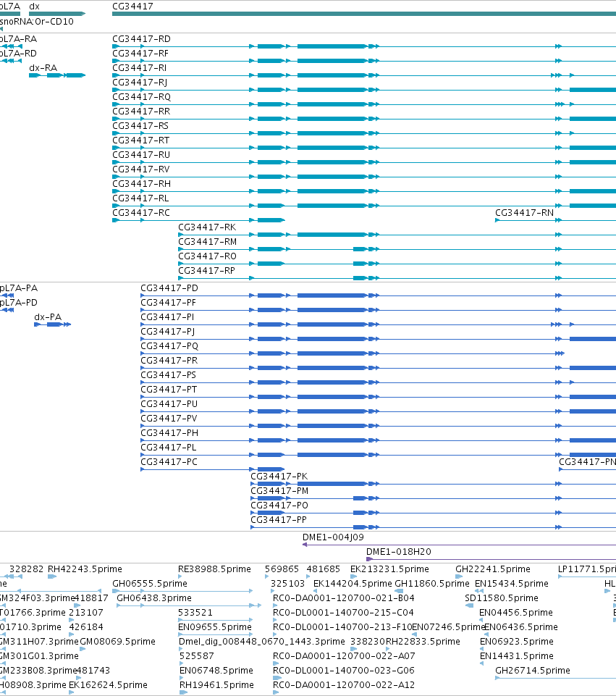This screenshot has height=696, width=616.
Task: Select transcript CG34417-RJ label
Action: (x=140, y=83)
